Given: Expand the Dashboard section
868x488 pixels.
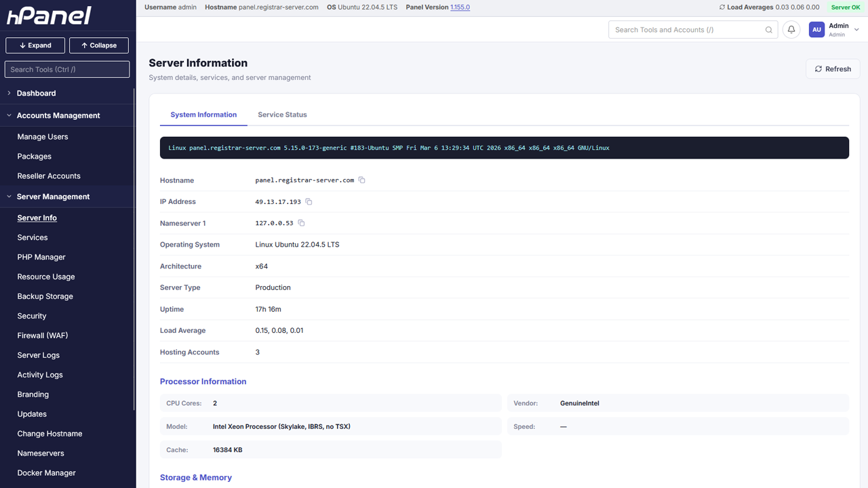Looking at the screenshot, I should point(9,93).
